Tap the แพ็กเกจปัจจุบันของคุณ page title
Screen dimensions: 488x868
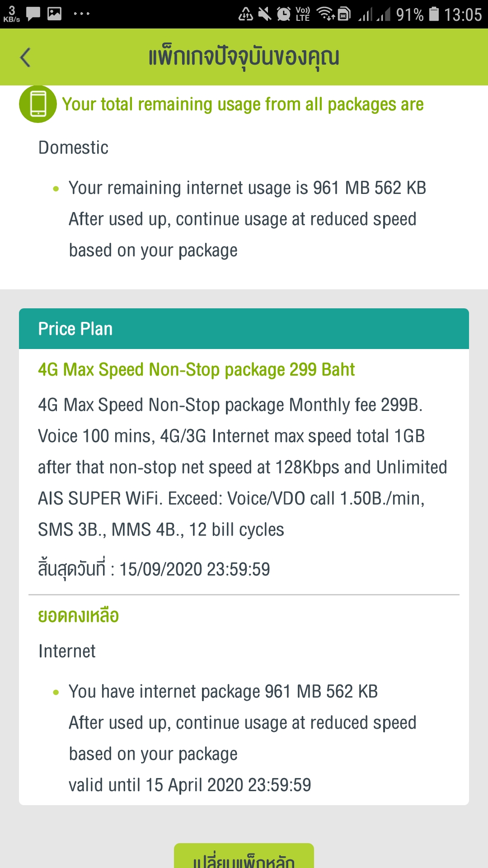point(244,57)
